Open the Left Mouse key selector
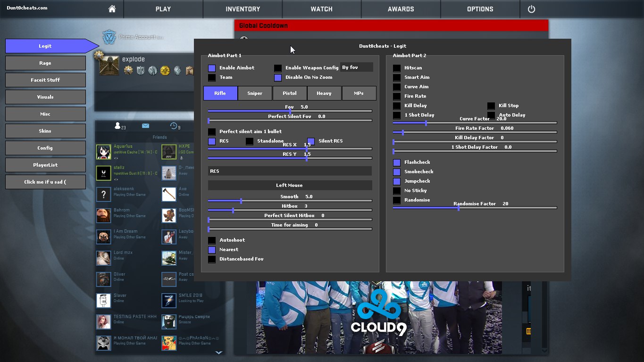This screenshot has width=644, height=362. [x=290, y=185]
